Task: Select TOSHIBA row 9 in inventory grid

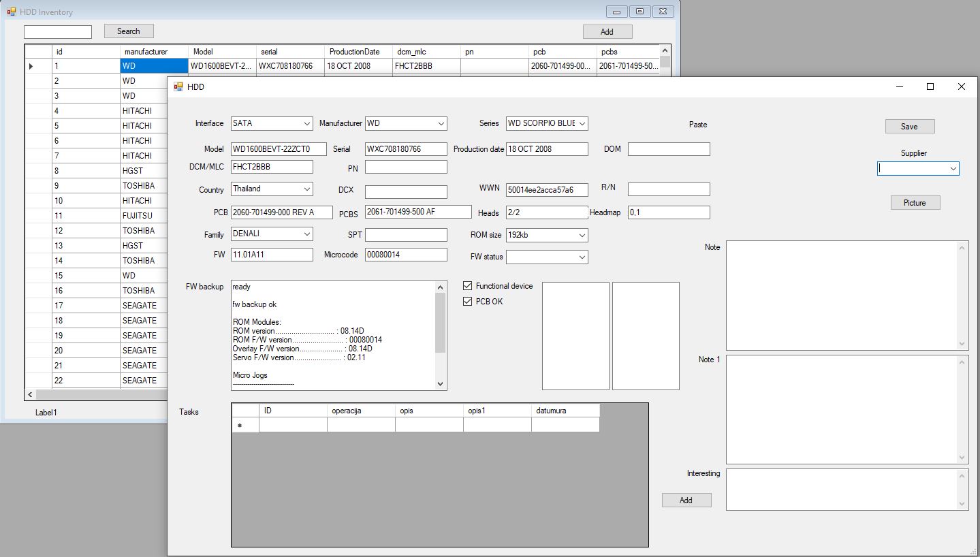Action: [144, 186]
